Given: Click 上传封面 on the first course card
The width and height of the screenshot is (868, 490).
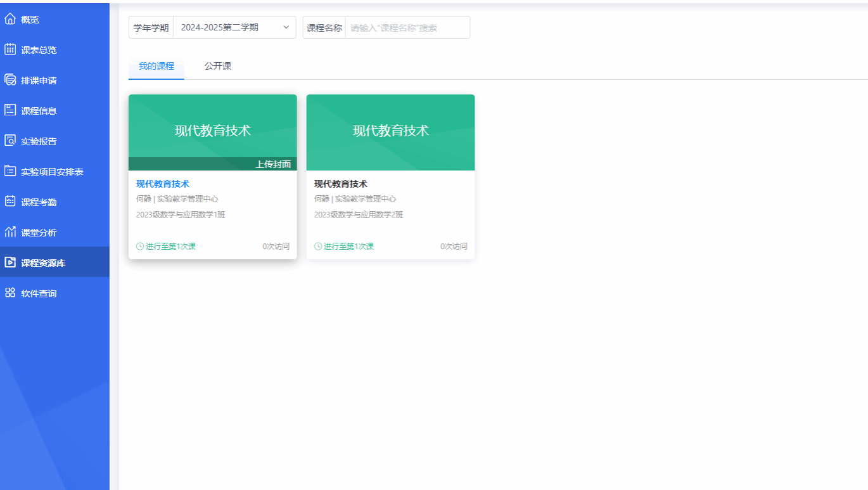Looking at the screenshot, I should [x=273, y=164].
